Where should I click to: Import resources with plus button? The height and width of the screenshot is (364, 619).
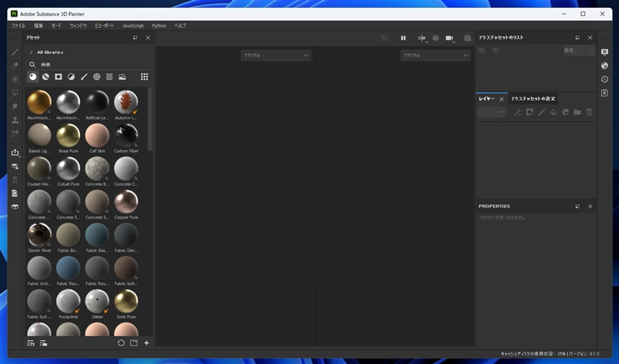pos(146,343)
